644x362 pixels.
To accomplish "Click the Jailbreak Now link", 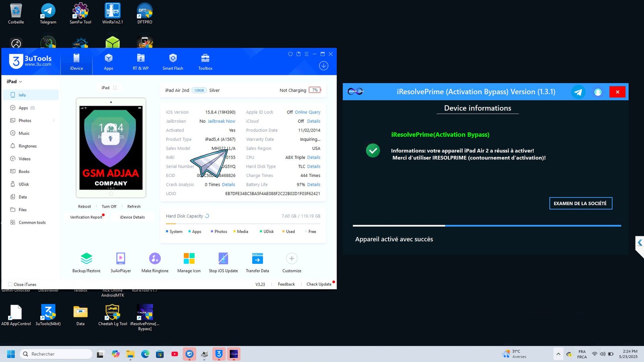I will coord(221,121).
